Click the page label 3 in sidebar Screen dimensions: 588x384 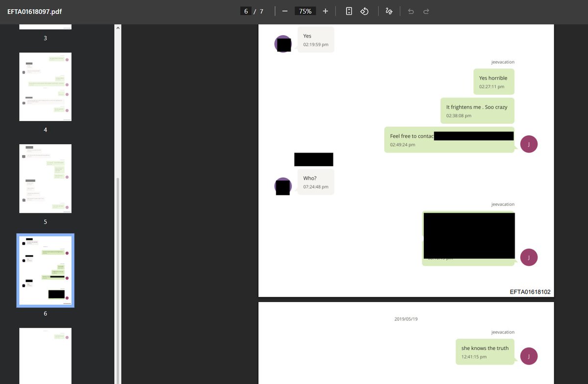pos(46,38)
